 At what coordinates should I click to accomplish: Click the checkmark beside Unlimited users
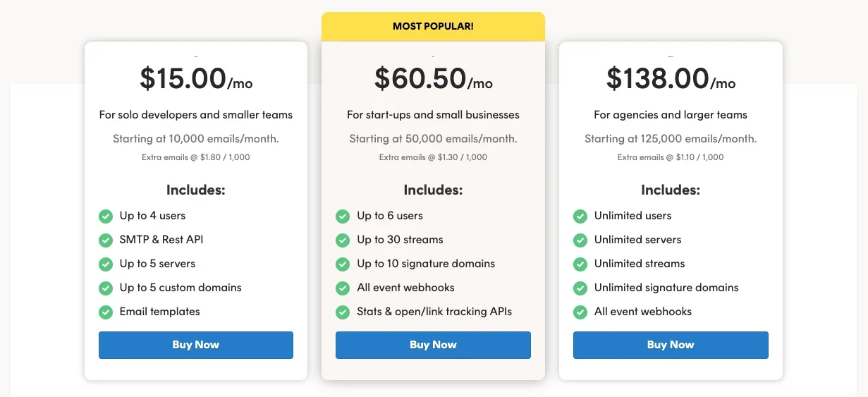[x=580, y=216]
